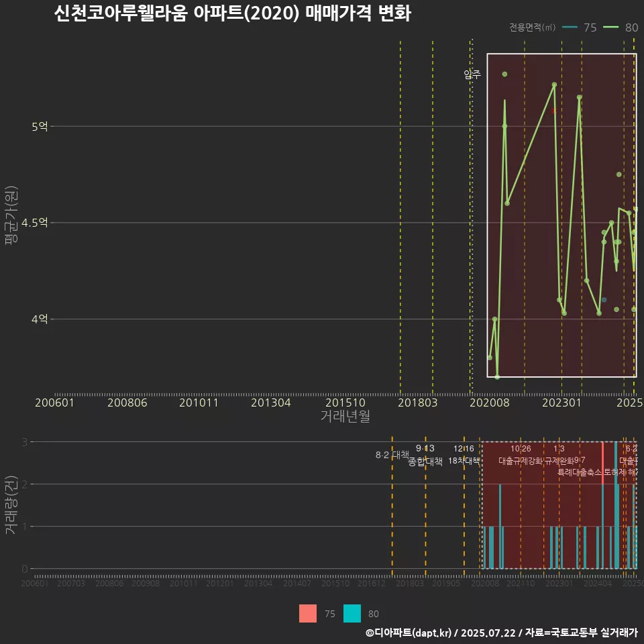Click the 202110 label on volume chart axis
Viewport: 644px width, 644px height.
point(521,583)
